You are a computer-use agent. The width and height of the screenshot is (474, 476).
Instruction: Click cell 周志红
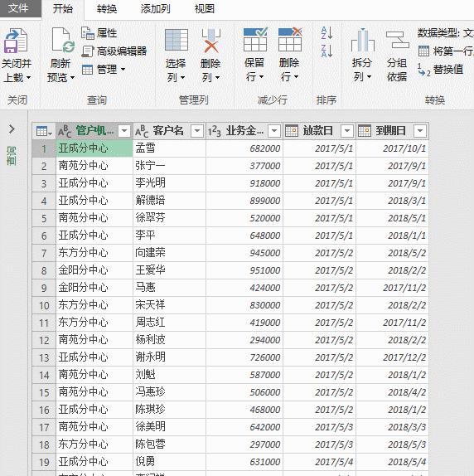click(x=169, y=323)
